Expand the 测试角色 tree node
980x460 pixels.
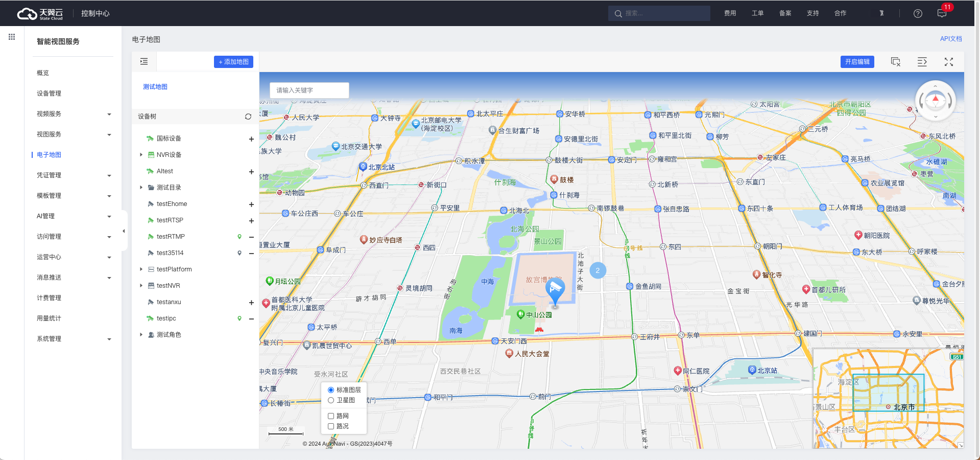141,335
